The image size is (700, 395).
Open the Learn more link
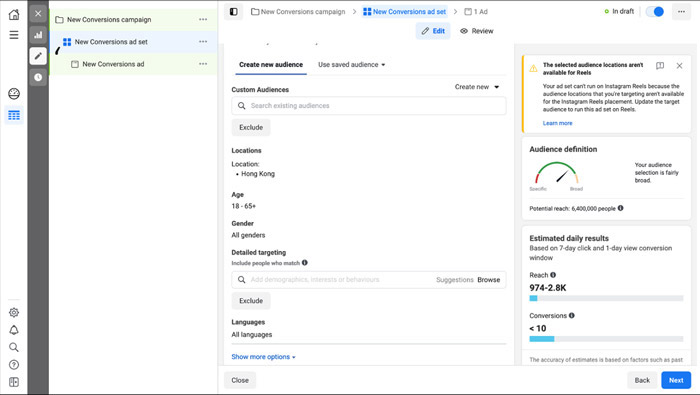coord(557,123)
